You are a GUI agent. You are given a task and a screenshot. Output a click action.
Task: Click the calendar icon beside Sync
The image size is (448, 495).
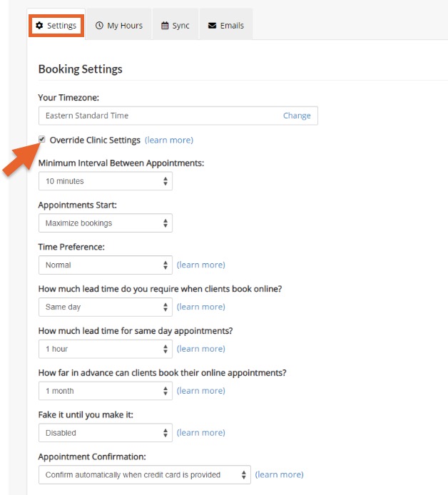coord(165,25)
